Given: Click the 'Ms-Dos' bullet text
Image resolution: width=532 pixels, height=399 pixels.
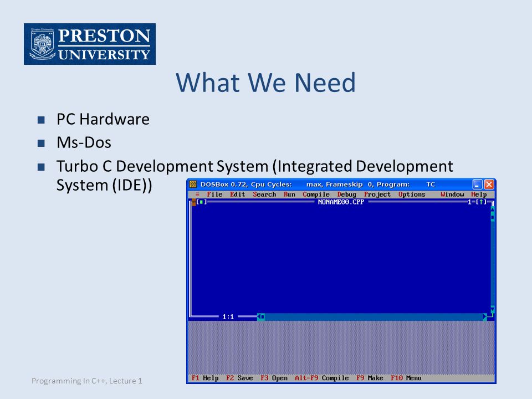Looking at the screenshot, I should coord(84,142).
